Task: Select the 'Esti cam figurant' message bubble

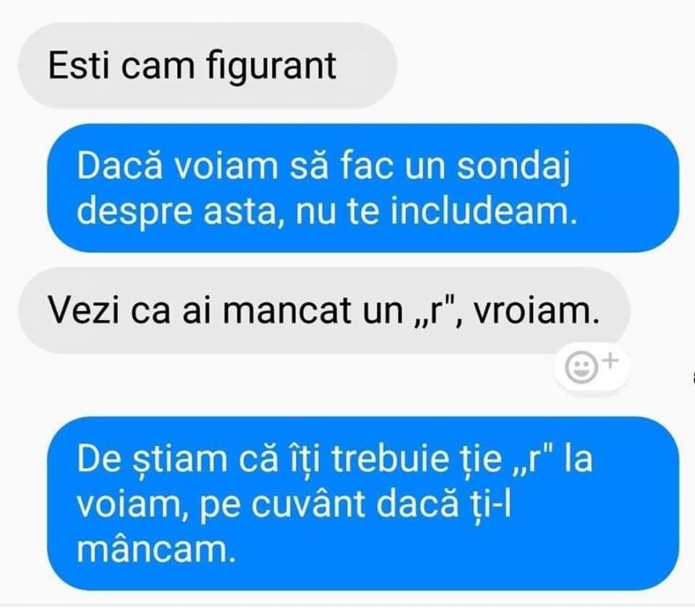Action: click(207, 66)
